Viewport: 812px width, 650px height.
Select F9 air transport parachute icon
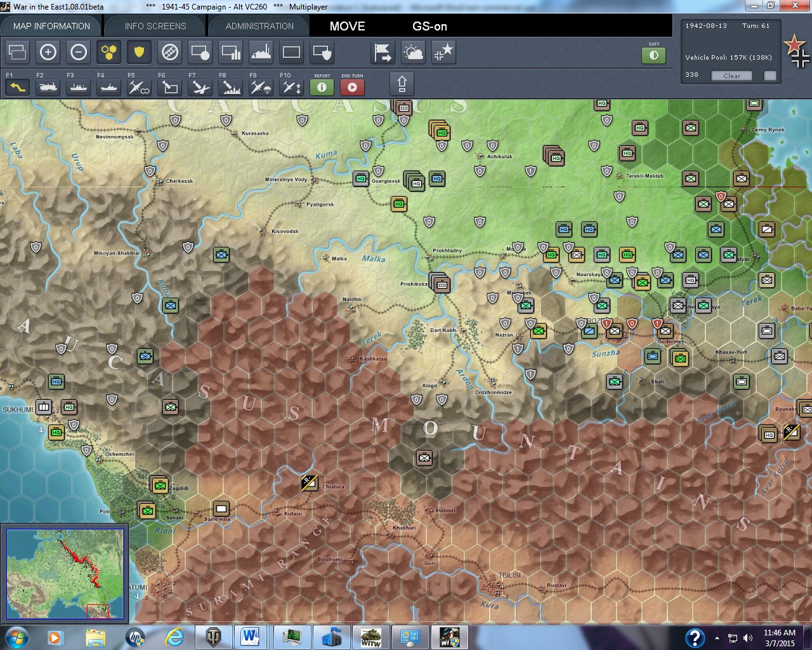(261, 86)
